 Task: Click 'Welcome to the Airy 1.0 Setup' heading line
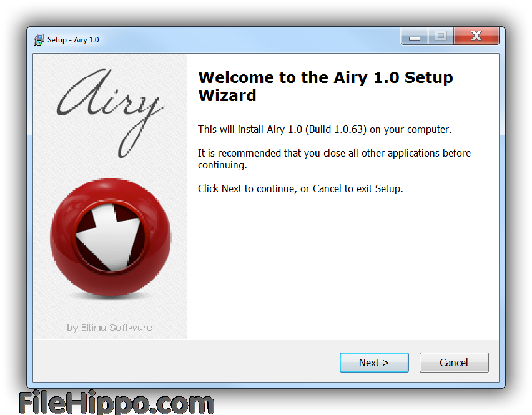click(326, 77)
